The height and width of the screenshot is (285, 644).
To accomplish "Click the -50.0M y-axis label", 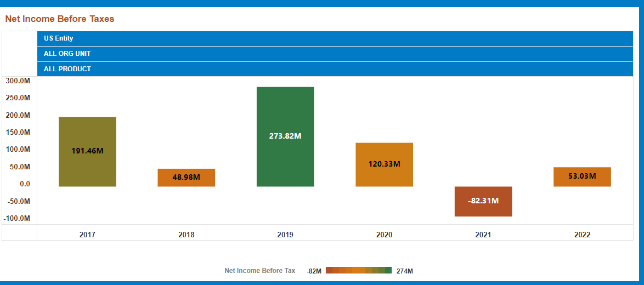I will click(x=19, y=201).
